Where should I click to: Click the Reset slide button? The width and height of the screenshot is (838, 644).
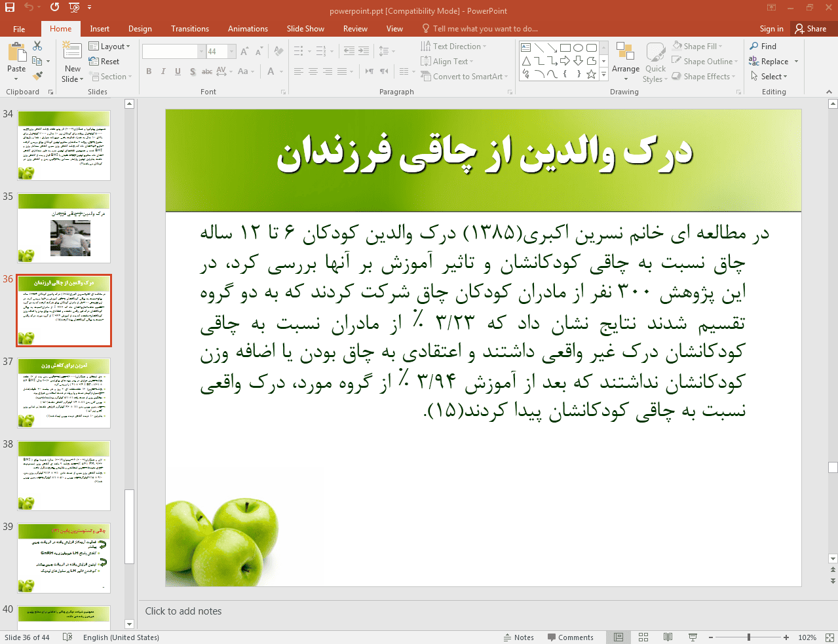coord(104,62)
